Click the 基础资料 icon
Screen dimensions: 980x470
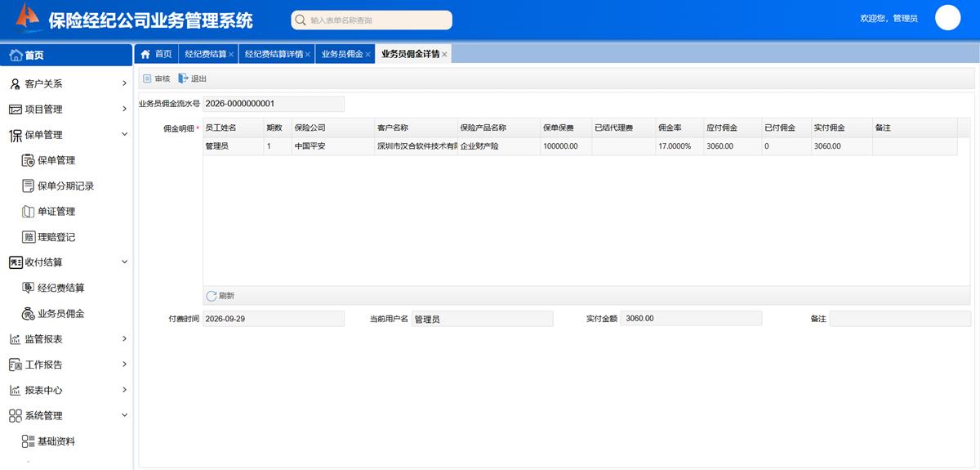[x=29, y=441]
